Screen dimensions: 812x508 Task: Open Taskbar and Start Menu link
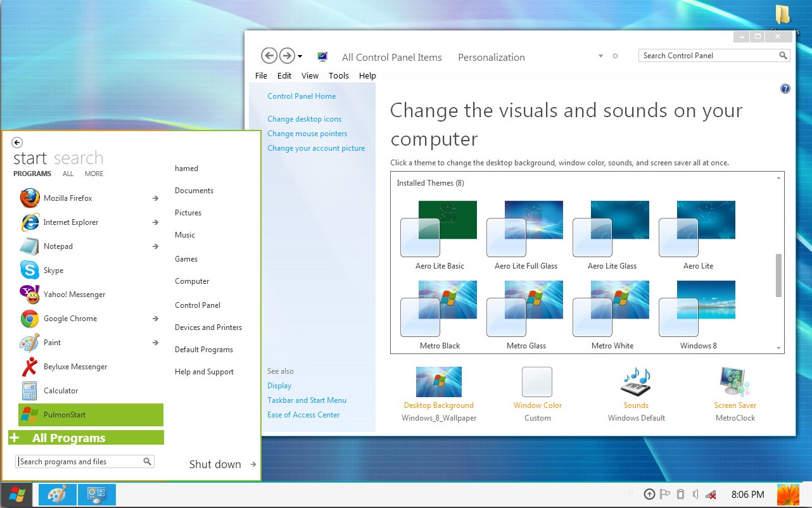pos(307,400)
